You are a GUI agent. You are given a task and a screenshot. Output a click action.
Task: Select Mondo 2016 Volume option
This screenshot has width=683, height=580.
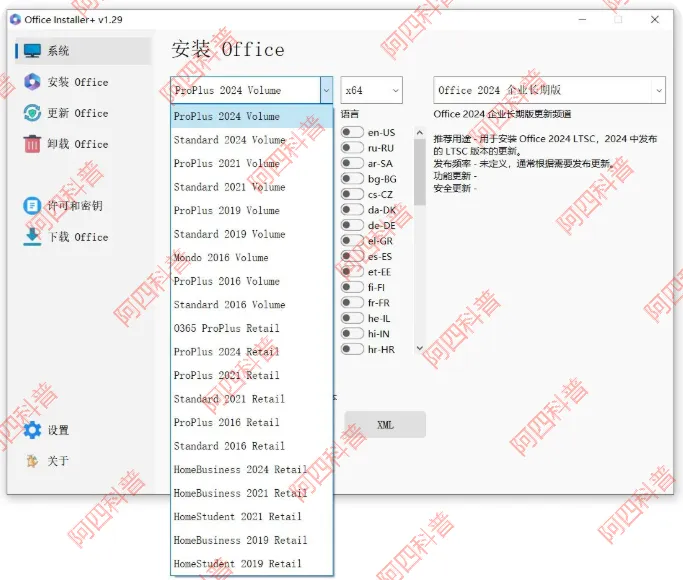252,257
